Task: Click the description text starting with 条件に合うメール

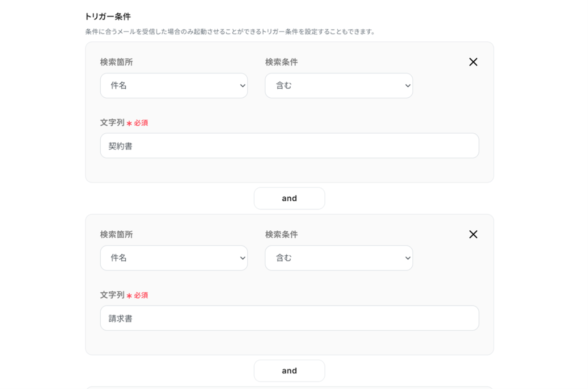Action: (x=230, y=32)
